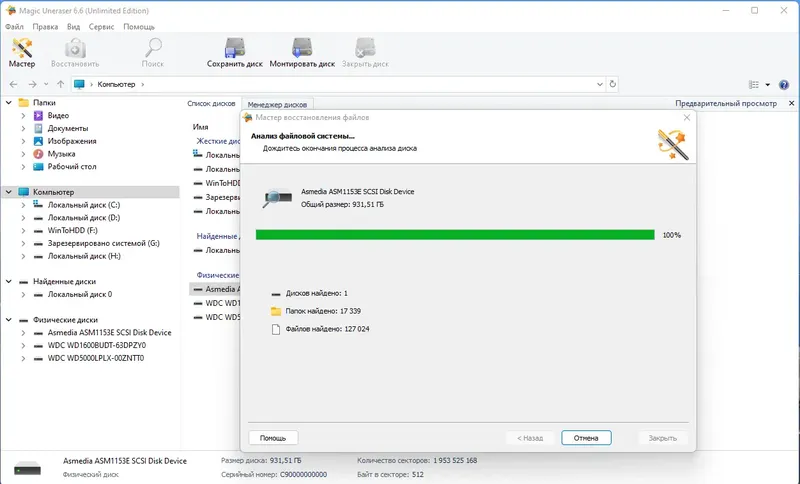Expand Asmedia ASM1153E tree node
This screenshot has height=484, width=800.
[x=23, y=333]
